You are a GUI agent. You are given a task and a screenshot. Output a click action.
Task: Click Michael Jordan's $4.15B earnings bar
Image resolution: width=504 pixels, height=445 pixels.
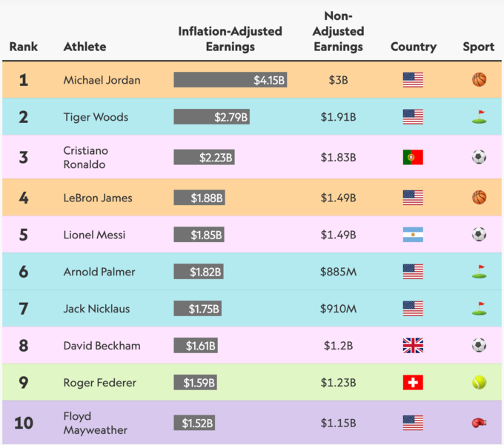[231, 80]
